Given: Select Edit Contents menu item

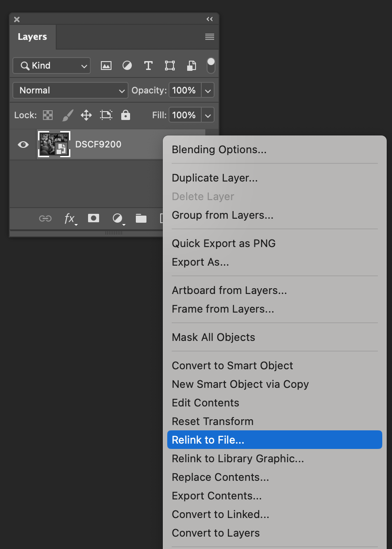Looking at the screenshot, I should click(275, 403).
